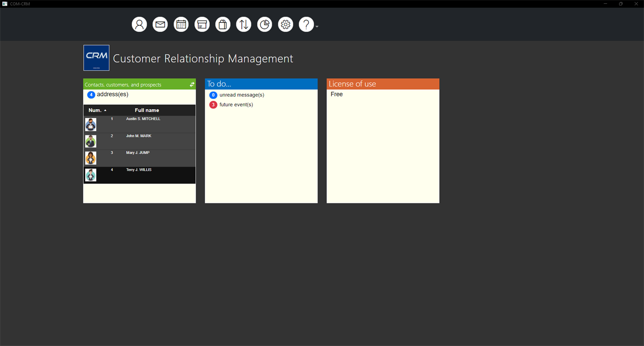Click the import/export arrows icon

coord(244,24)
